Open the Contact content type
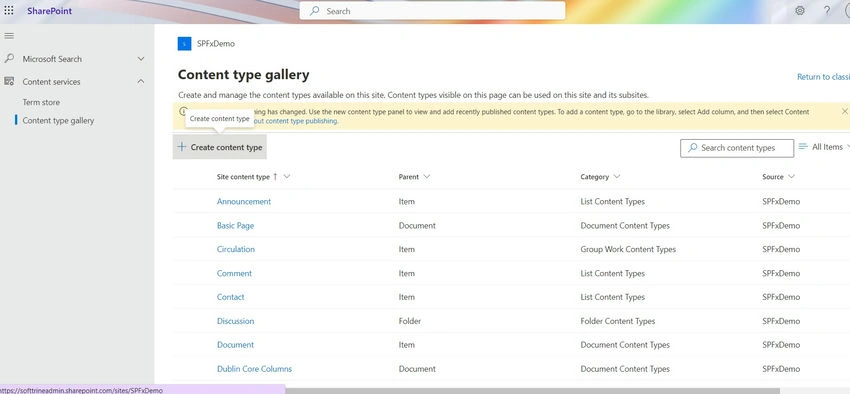The width and height of the screenshot is (850, 394). [x=230, y=297]
